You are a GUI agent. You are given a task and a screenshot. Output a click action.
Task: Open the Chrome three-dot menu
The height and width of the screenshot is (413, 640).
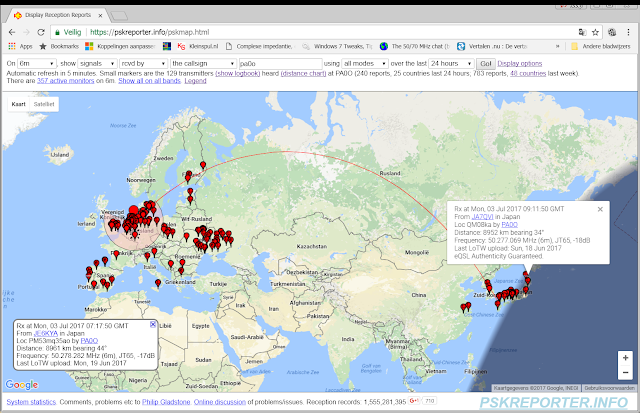tap(628, 32)
